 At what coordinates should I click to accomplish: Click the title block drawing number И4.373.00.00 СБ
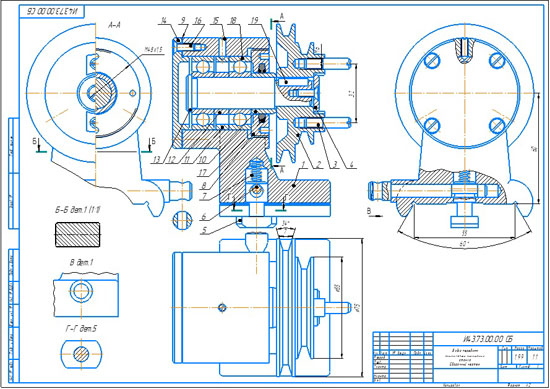click(x=488, y=339)
